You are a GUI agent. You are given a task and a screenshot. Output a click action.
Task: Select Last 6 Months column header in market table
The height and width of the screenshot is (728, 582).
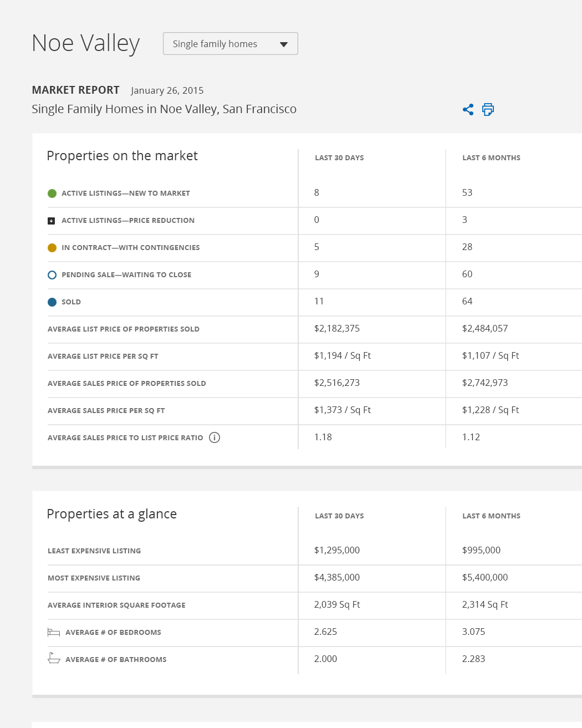491,158
